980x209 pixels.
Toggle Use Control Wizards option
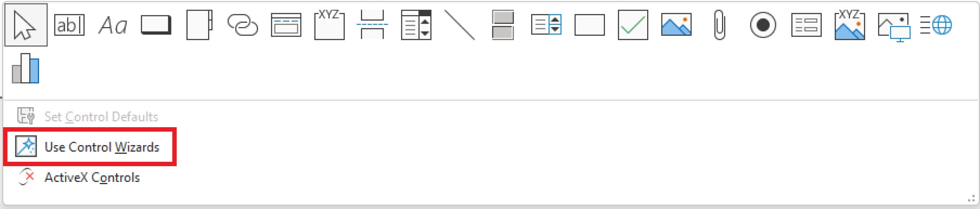[x=87, y=147]
